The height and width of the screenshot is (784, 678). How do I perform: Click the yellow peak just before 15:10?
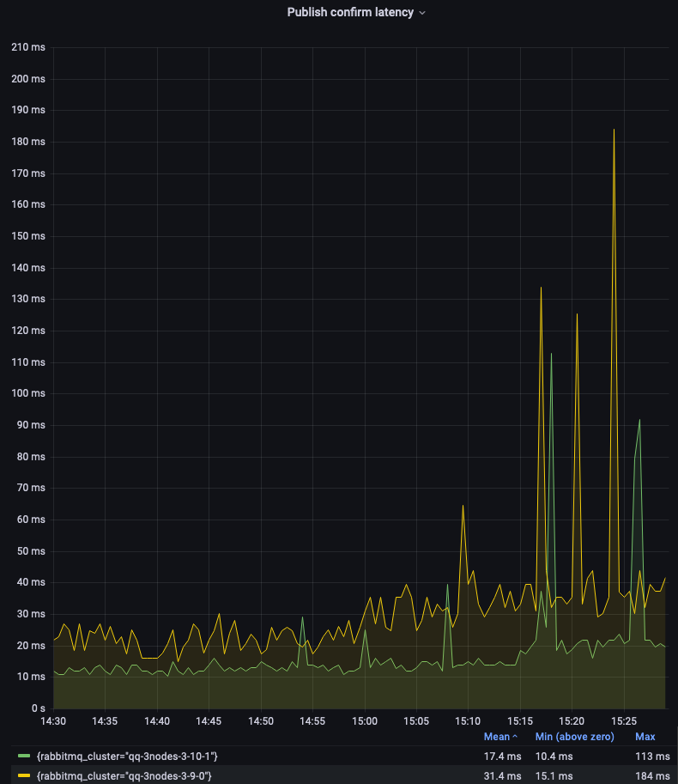point(463,506)
